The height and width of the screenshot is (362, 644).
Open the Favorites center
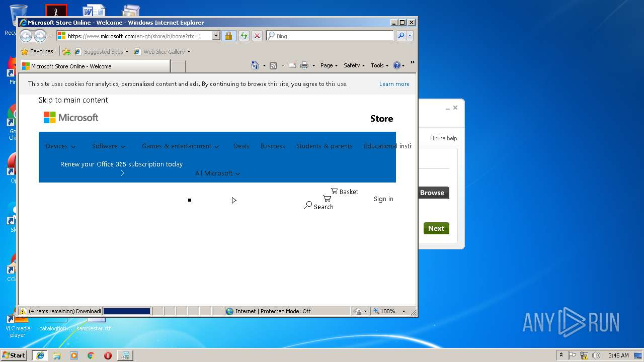(x=37, y=51)
